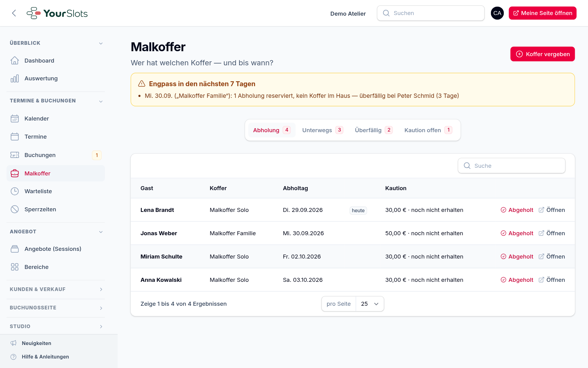This screenshot has width=588, height=368.
Task: Click Miriam Schulte guest name
Action: (161, 257)
